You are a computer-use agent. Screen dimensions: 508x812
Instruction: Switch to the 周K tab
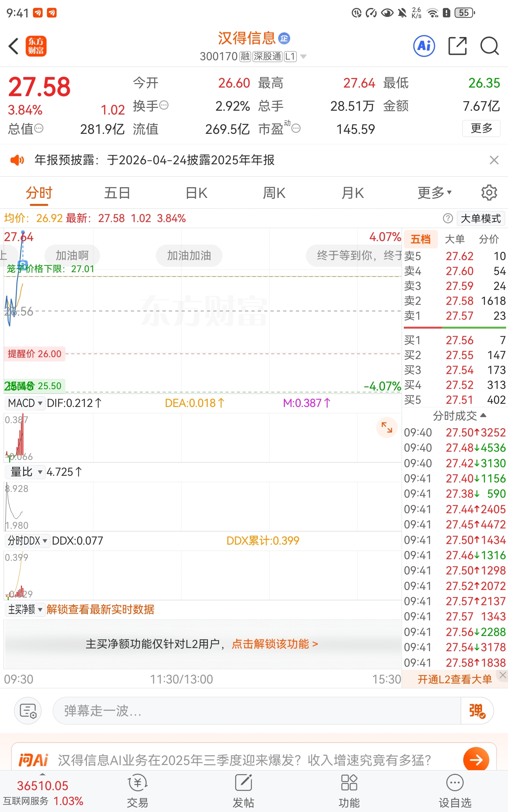[274, 193]
